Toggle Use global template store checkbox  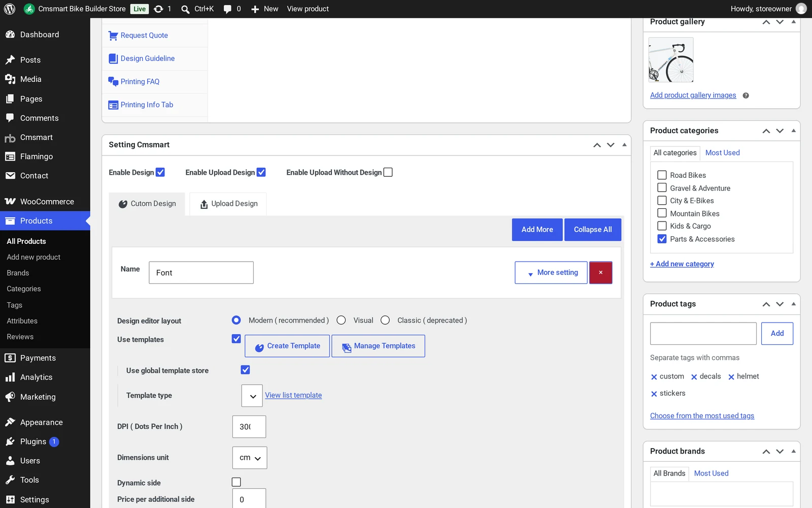(x=245, y=370)
